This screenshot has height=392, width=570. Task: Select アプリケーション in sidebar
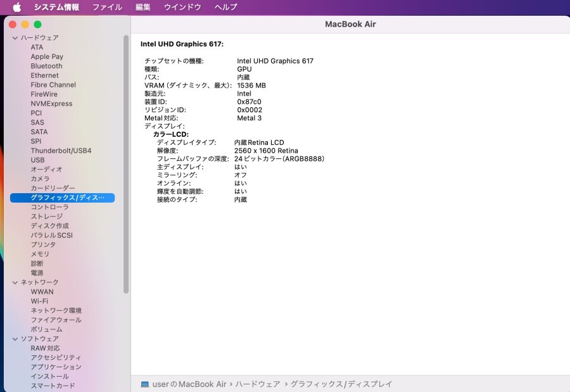pos(56,367)
